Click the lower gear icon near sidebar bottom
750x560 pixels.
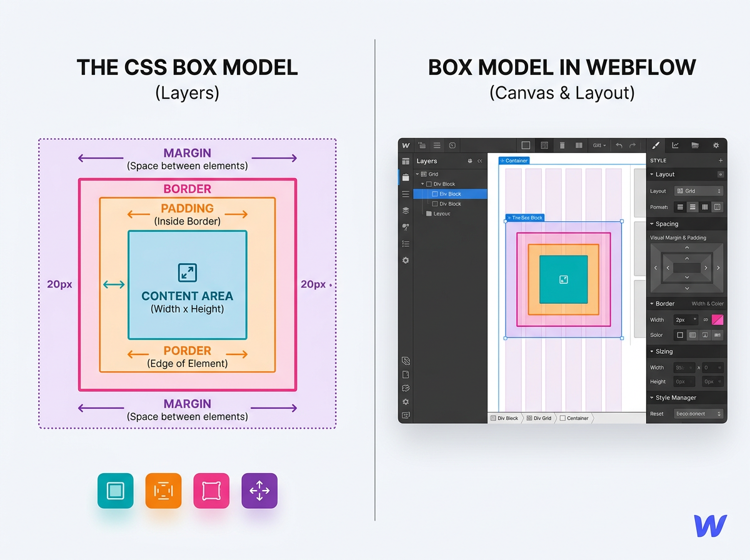[x=406, y=401]
